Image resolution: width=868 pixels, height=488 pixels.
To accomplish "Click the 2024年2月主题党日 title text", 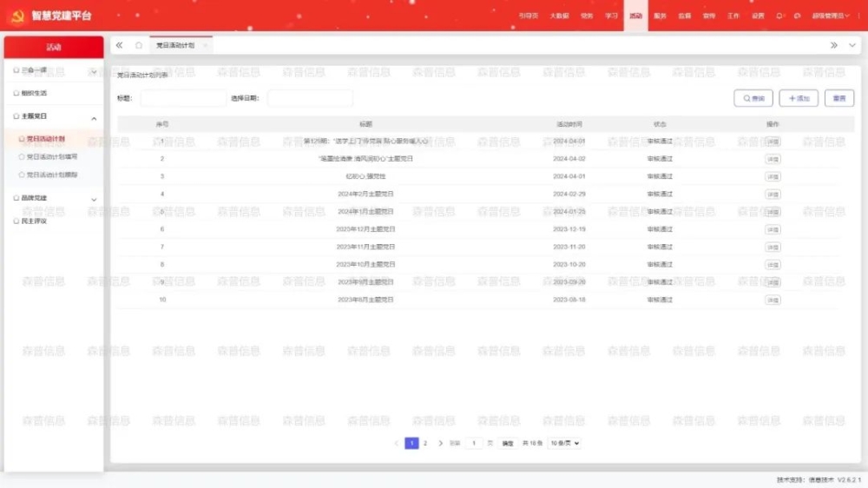I will (x=365, y=194).
